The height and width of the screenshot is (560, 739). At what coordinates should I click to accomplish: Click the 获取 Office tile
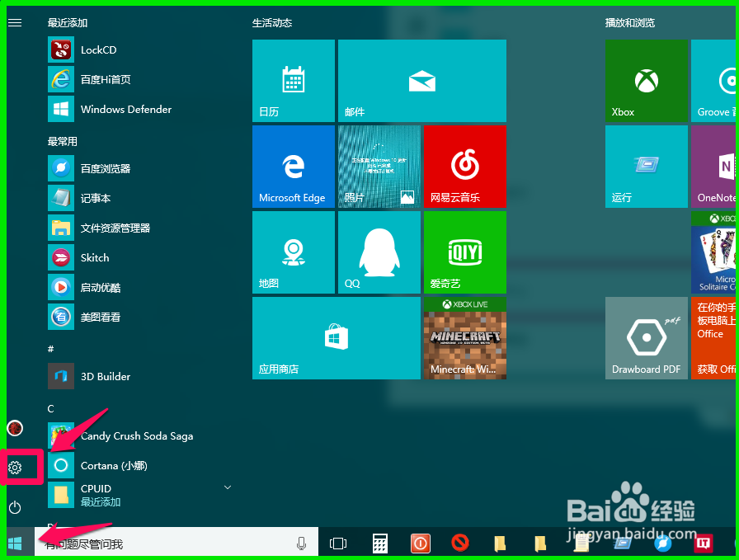(x=713, y=338)
